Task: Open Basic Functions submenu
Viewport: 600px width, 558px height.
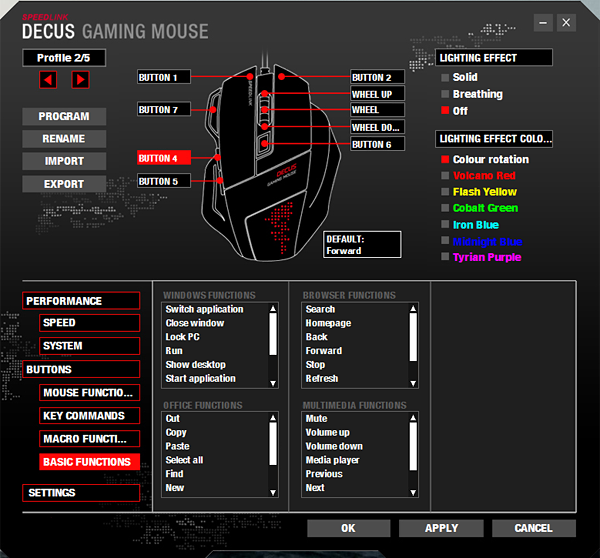Action: point(90,462)
